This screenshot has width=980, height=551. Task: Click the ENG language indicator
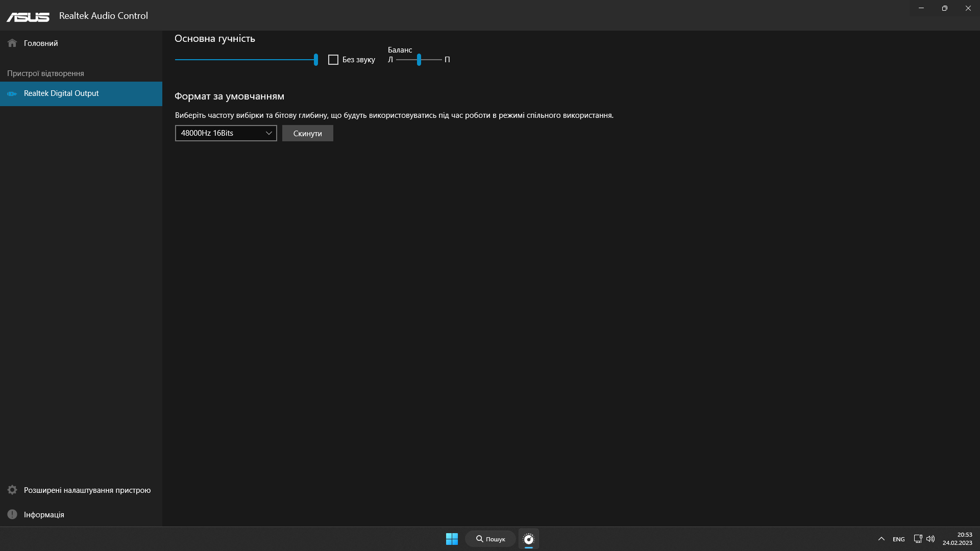click(899, 539)
